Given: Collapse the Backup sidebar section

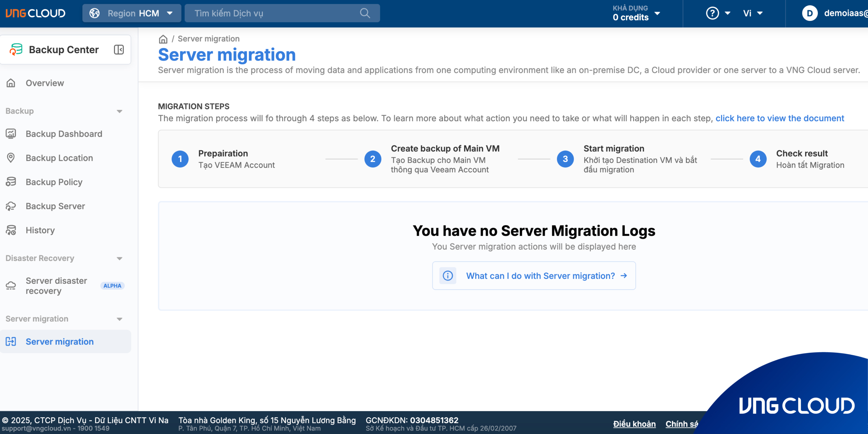Looking at the screenshot, I should click(x=119, y=111).
